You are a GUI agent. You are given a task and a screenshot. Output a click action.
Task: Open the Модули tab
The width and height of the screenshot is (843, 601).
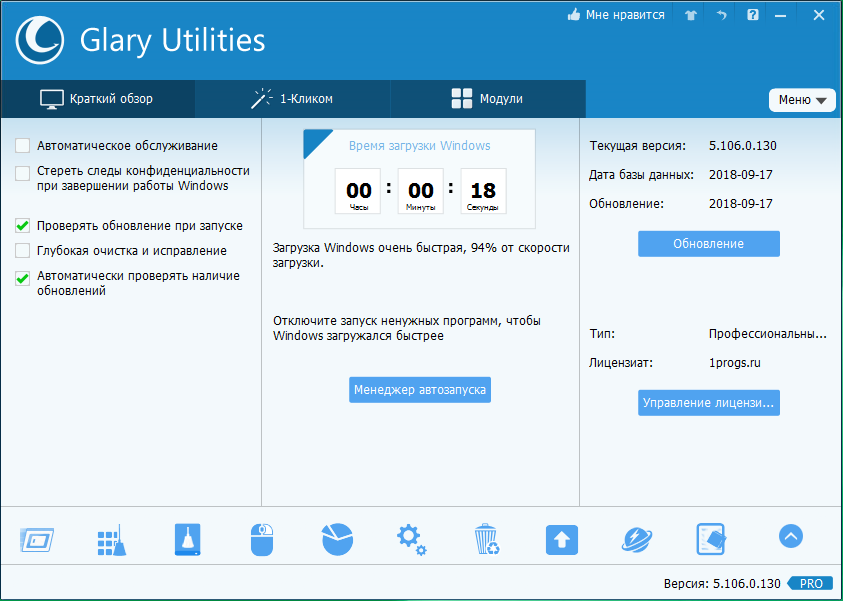486,99
